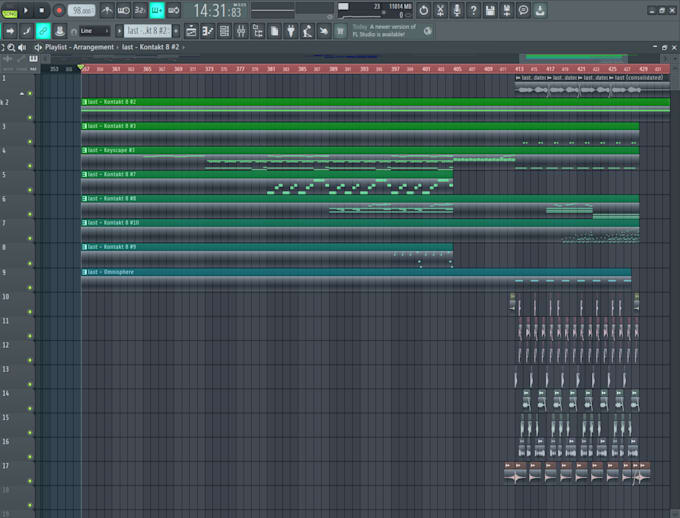Screen dimensions: 680x518
Task: Open the help question mark icon
Action: (x=474, y=10)
